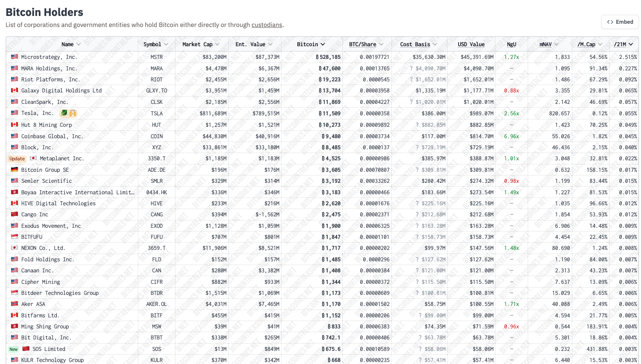Click the Canadian flag next to Galaxy Digital Holdings
Viewport: 641px width, 364px height.
[14, 90]
